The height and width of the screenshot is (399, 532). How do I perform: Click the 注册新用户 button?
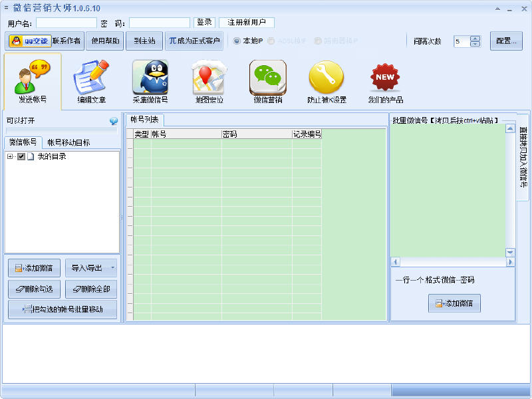pyautogui.click(x=247, y=23)
